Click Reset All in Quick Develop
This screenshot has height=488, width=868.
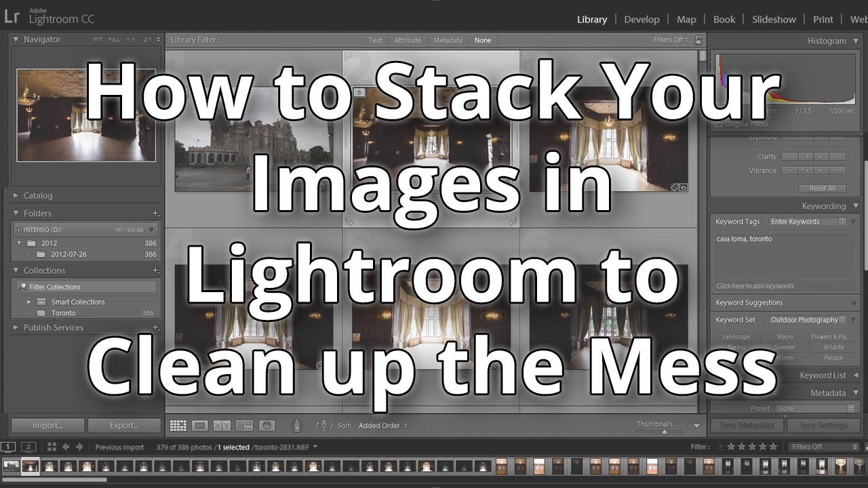coord(822,188)
